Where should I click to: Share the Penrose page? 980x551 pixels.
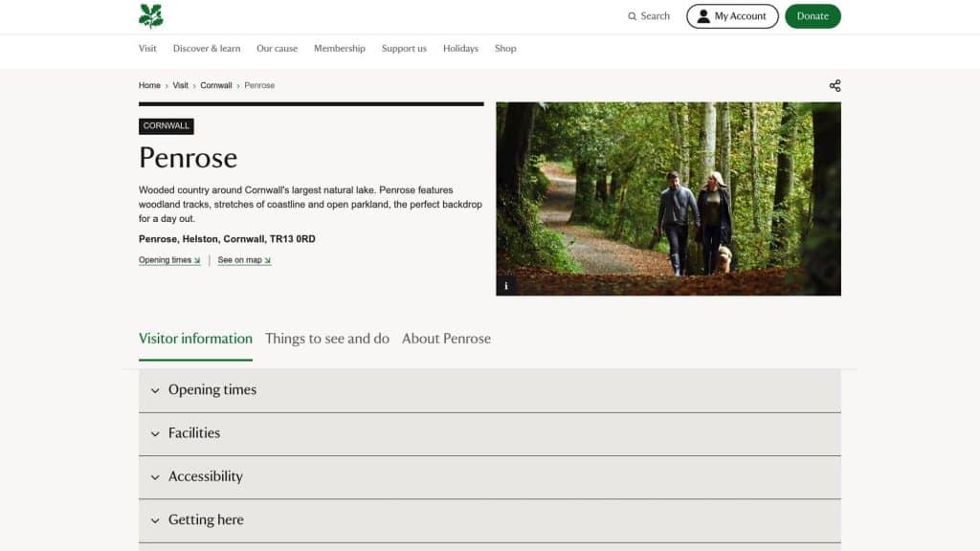(834, 85)
